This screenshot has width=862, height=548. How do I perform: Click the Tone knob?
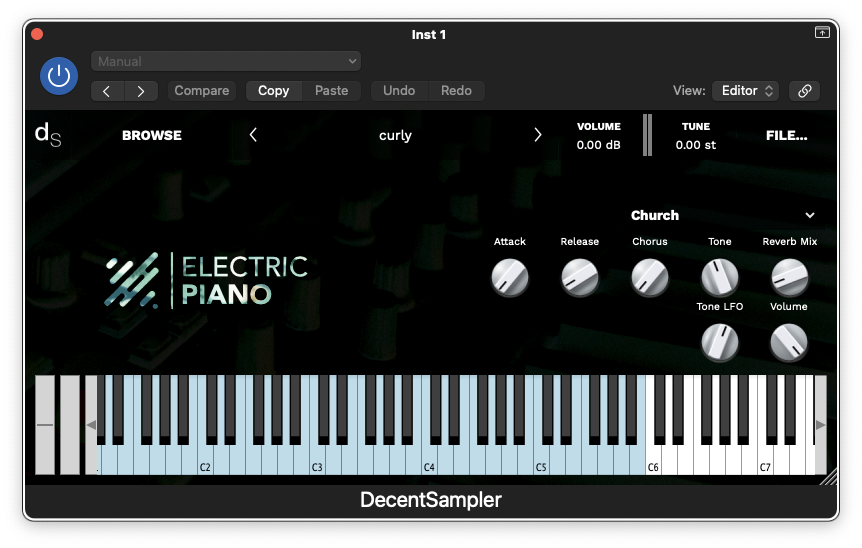pyautogui.click(x=720, y=278)
